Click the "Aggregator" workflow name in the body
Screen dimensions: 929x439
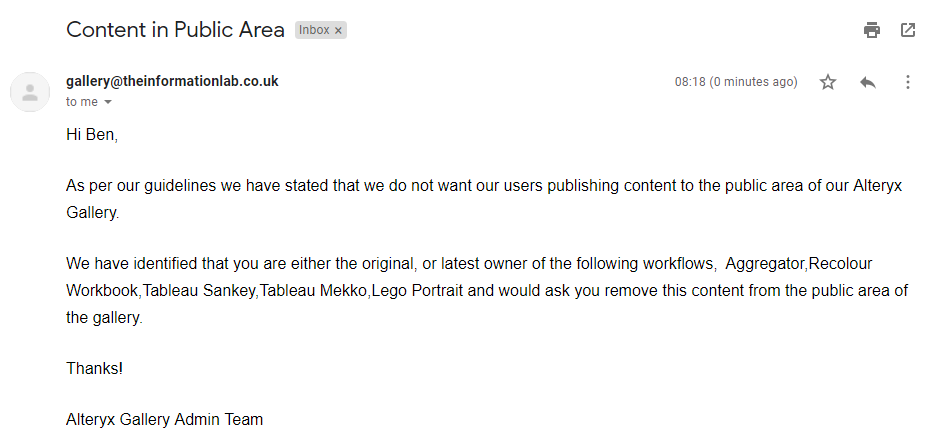[765, 264]
